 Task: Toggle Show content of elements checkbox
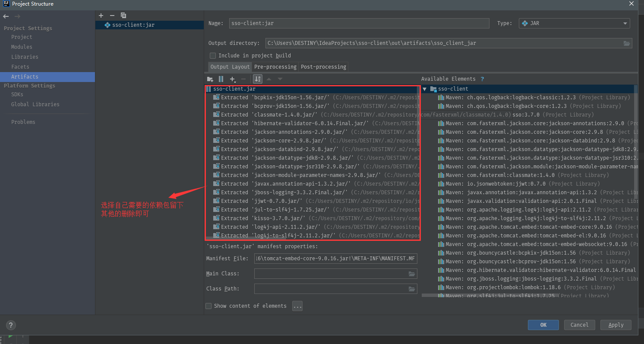(x=208, y=306)
